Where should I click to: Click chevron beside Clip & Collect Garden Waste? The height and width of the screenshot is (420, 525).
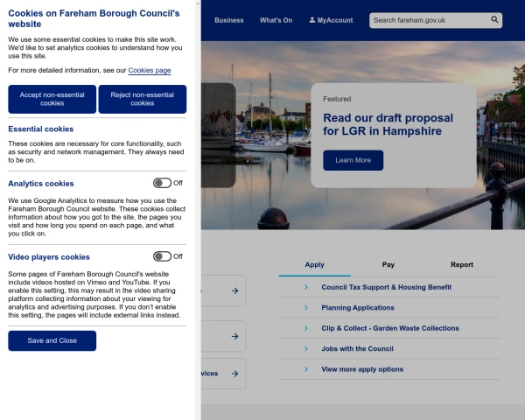305,328
